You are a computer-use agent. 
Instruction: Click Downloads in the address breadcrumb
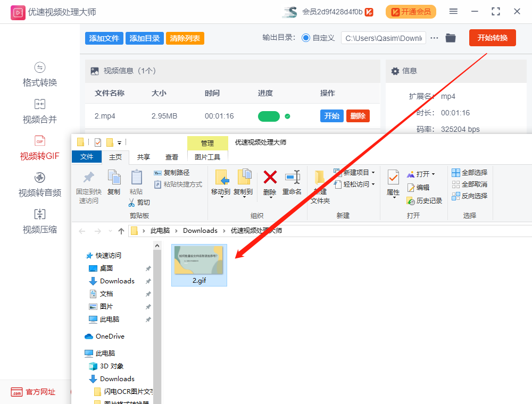[200, 231]
